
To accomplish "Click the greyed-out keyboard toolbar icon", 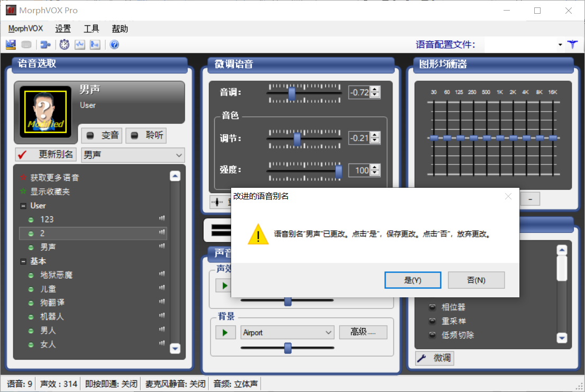I will coord(26,45).
